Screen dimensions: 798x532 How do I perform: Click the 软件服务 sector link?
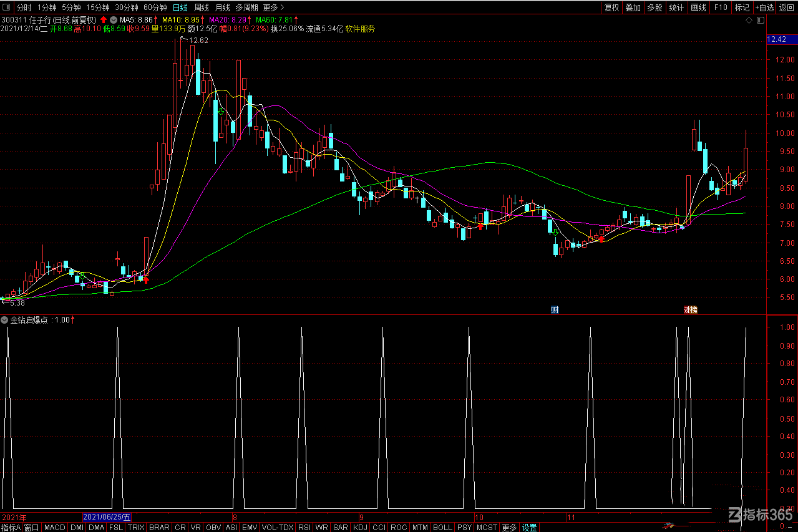360,29
